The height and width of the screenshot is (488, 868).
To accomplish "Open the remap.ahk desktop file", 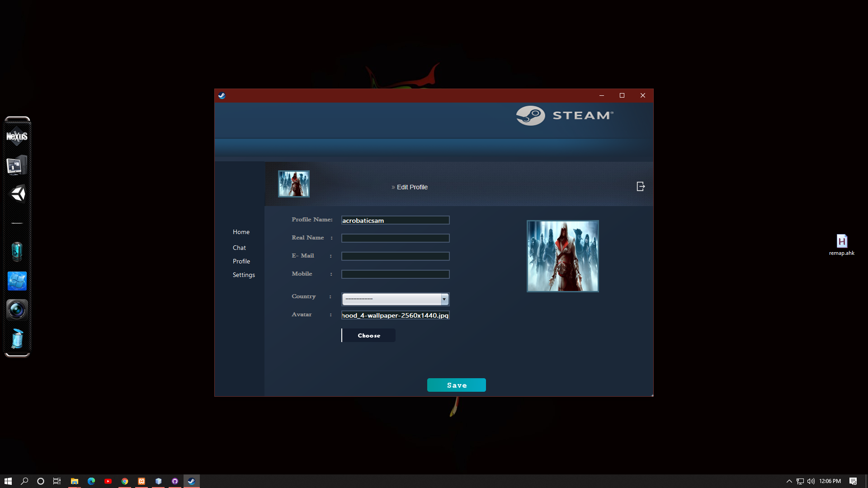I will 842,245.
